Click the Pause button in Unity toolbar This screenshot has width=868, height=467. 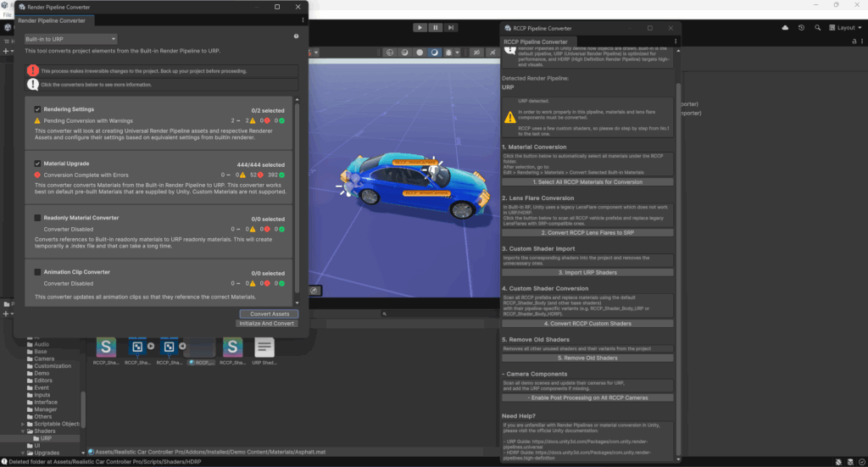[x=436, y=28]
